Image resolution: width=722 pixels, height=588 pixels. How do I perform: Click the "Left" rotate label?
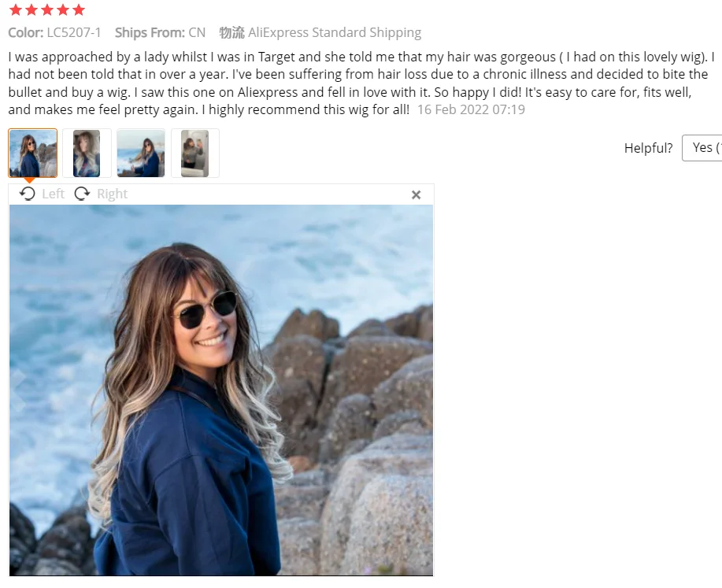53,194
